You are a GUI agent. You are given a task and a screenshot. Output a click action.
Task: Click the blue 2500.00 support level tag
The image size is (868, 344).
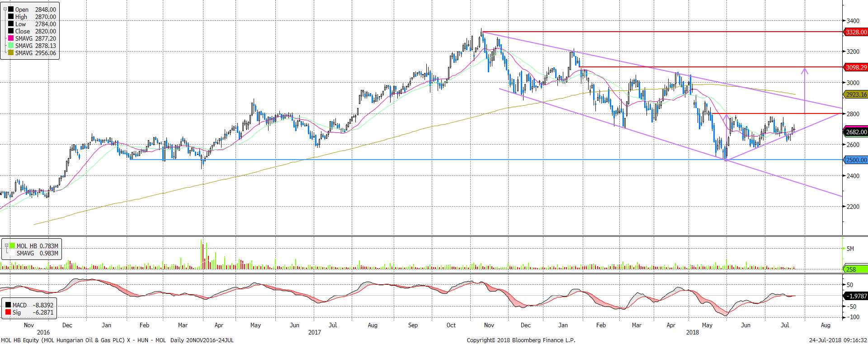[x=856, y=160]
